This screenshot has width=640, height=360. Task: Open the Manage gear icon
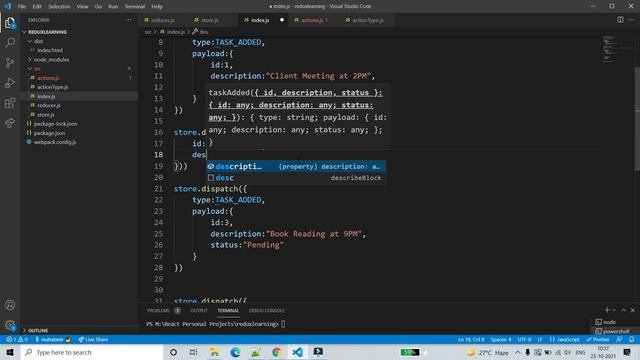pyautogui.click(x=10, y=325)
